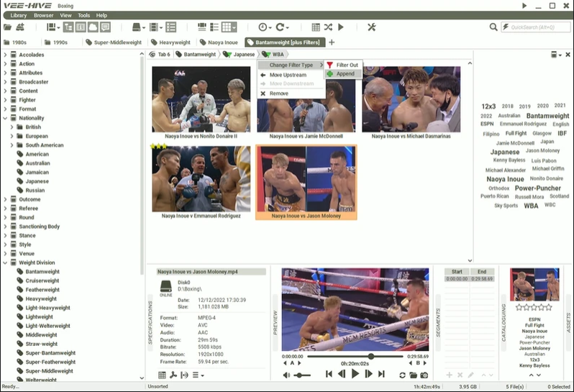Image resolution: width=574 pixels, height=392 pixels.
Task: Expand the Accolades category
Action: click(x=5, y=55)
